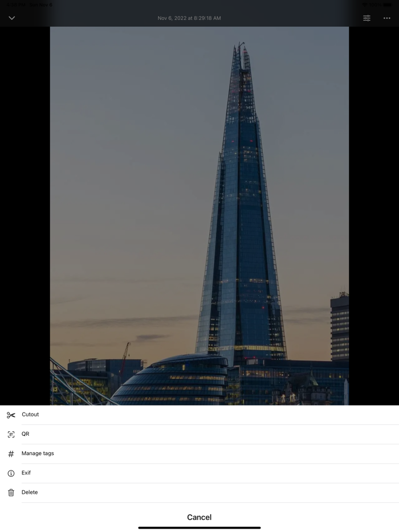Tap the battery indicator in status bar
The height and width of the screenshot is (532, 399).
point(387,5)
